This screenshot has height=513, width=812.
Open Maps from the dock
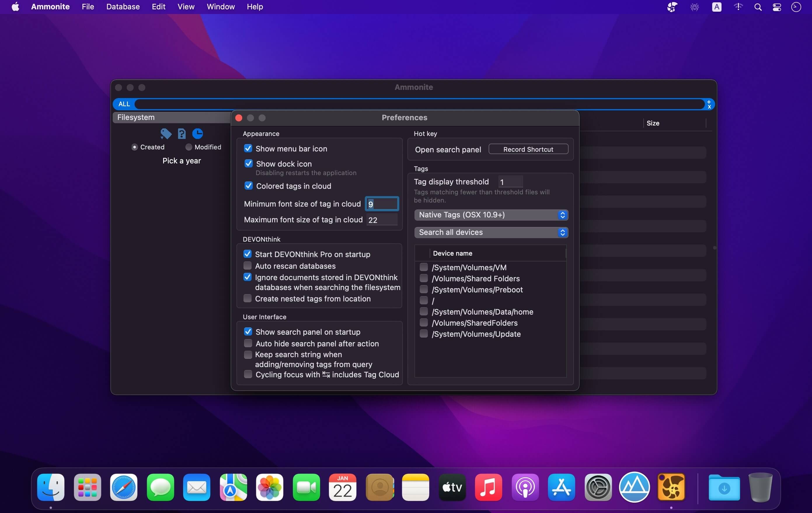pos(233,487)
